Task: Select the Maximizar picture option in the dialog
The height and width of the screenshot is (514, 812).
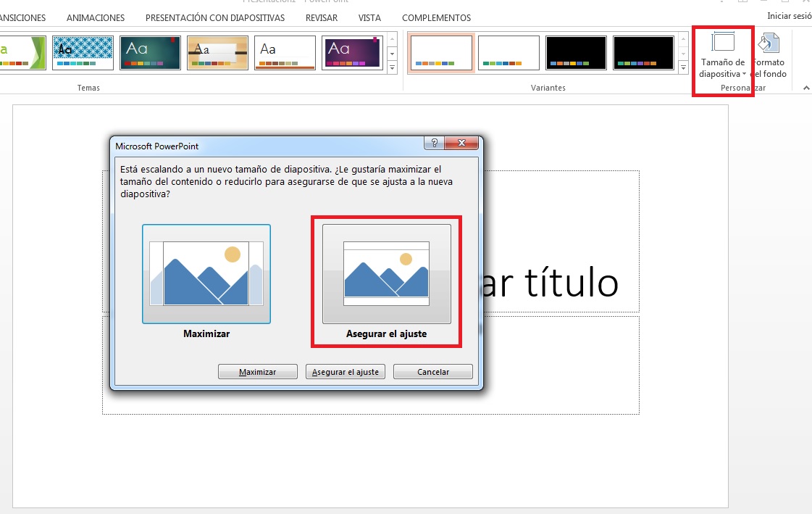Action: 206,274
